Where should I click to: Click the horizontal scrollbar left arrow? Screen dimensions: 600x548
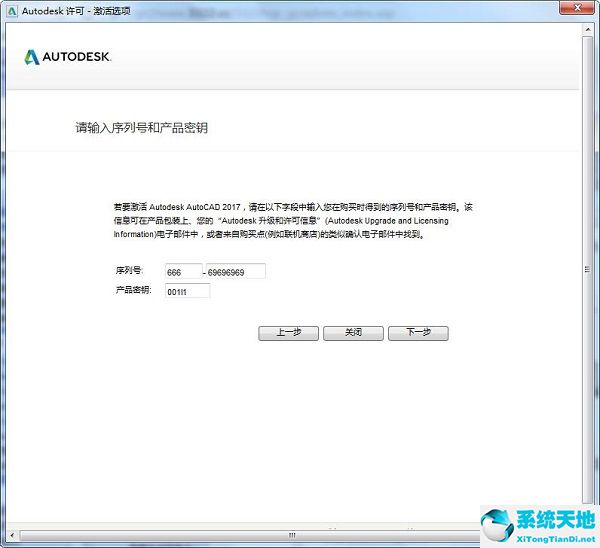pos(12,535)
